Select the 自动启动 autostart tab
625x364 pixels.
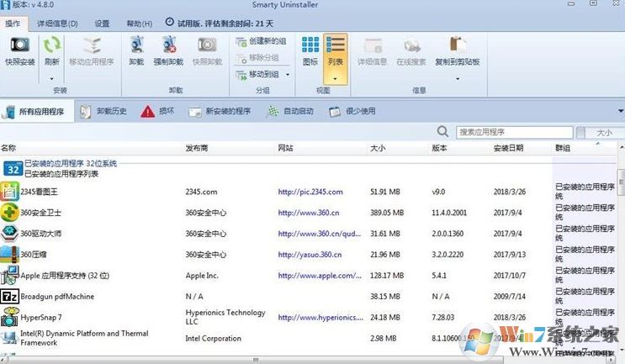(x=289, y=112)
